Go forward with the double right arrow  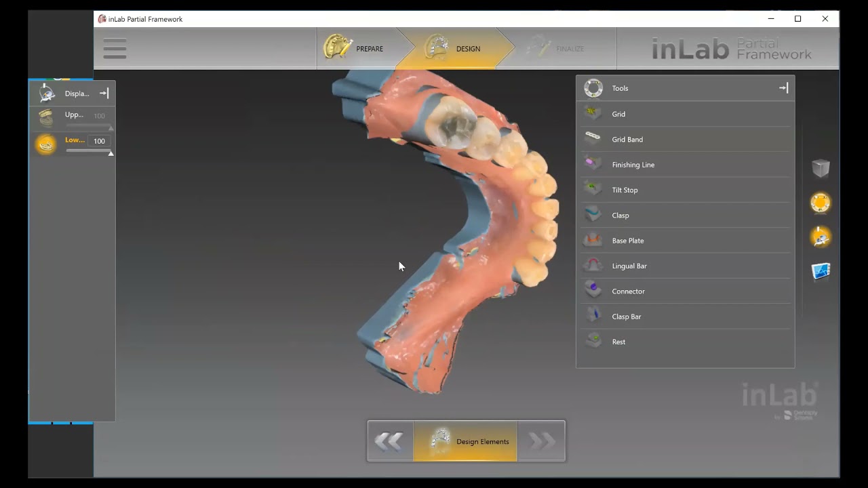[x=541, y=441]
